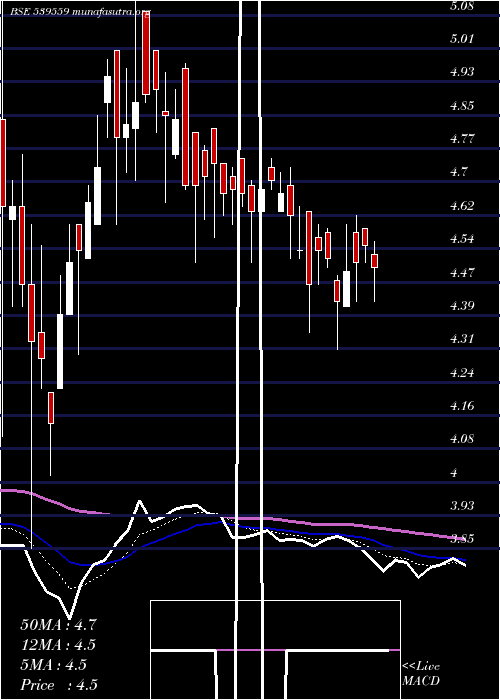Click the price label reading 4
Screen dimensions: 500x700
(x=454, y=473)
